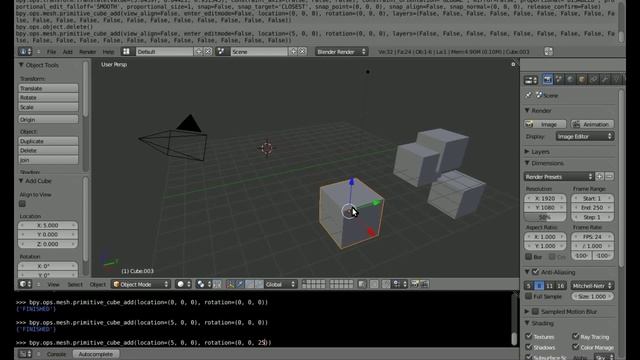Click the Properties editor type selector icon
The height and width of the screenshot is (360, 640).
click(531, 80)
